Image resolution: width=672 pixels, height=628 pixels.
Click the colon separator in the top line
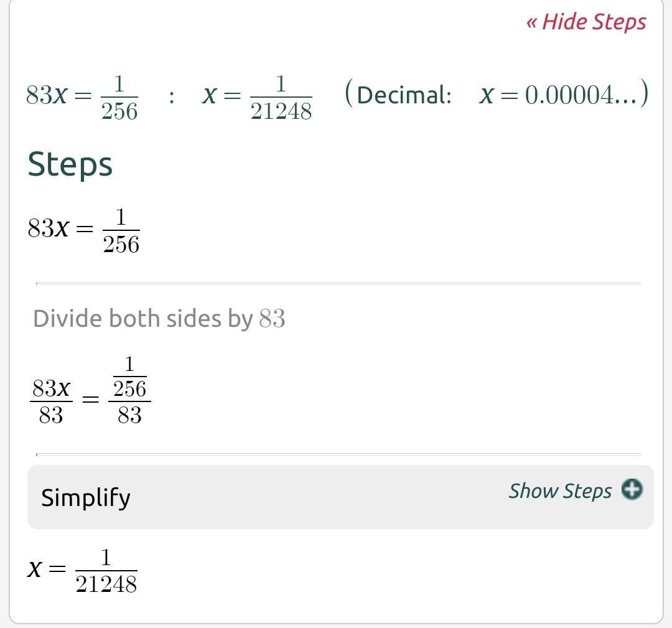[171, 97]
